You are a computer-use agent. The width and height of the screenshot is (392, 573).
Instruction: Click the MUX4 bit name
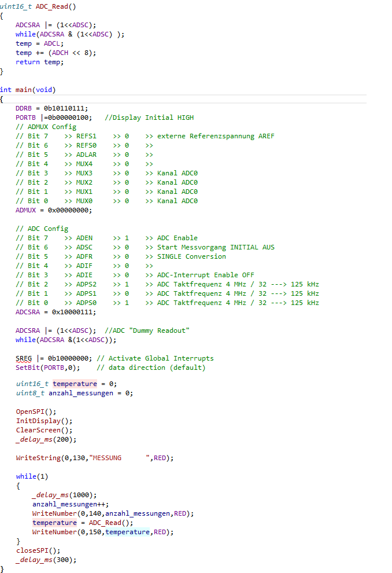pyautogui.click(x=84, y=164)
